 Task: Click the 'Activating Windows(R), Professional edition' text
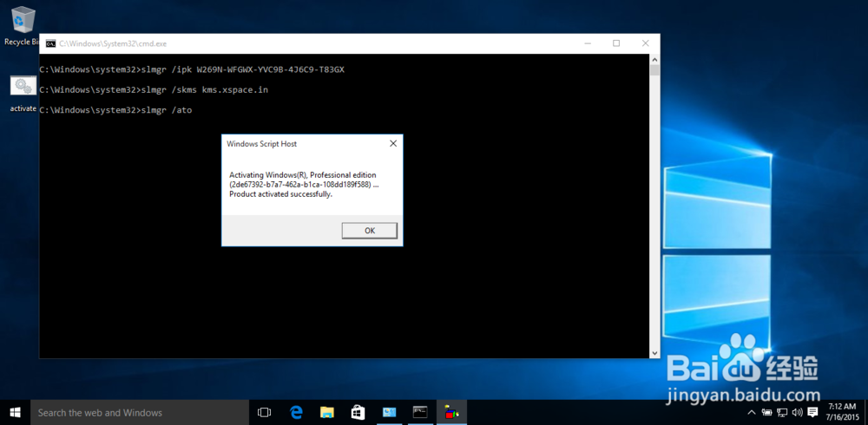click(303, 175)
